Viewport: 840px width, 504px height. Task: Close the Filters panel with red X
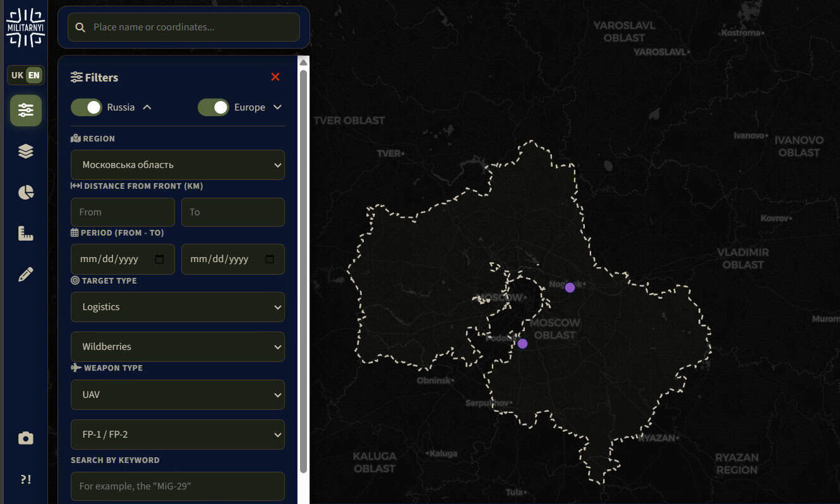(275, 76)
